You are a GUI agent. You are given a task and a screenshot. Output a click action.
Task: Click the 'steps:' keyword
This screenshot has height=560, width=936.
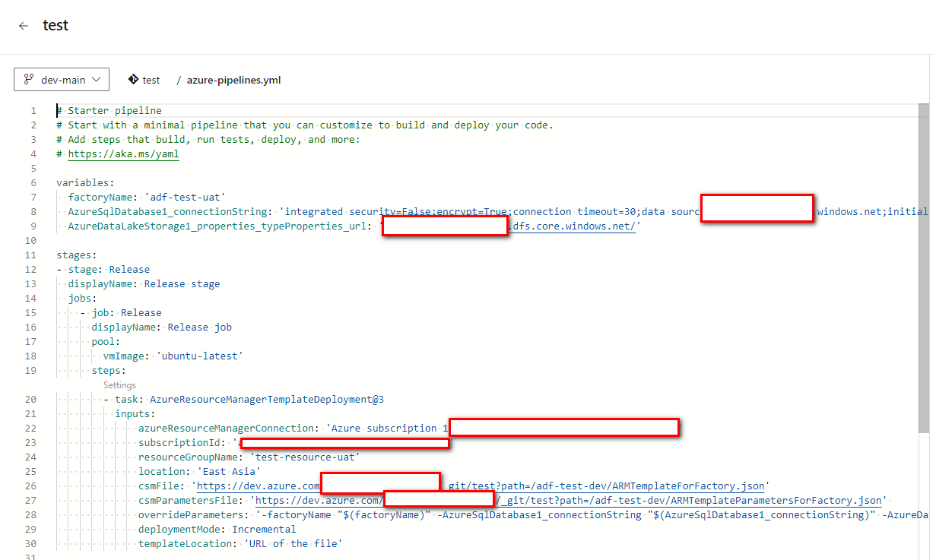click(x=109, y=370)
